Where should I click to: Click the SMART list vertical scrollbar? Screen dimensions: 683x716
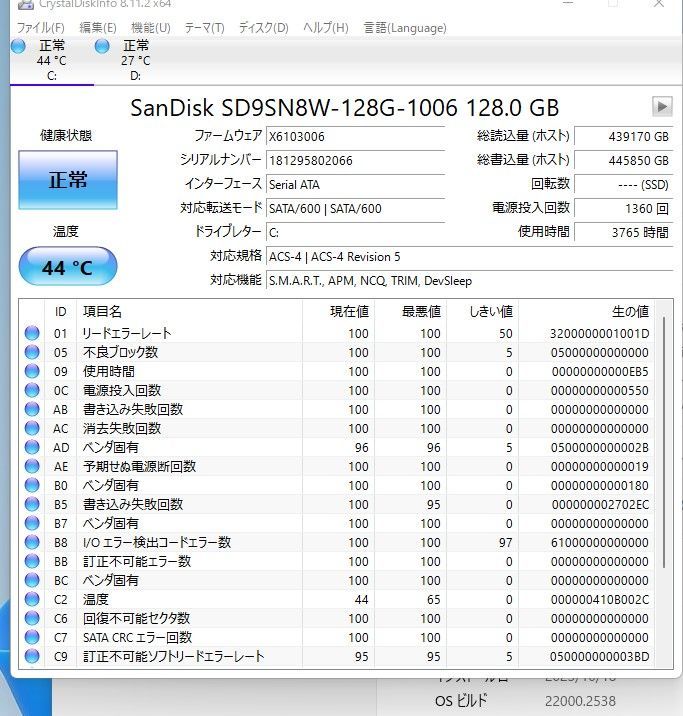pos(663,443)
